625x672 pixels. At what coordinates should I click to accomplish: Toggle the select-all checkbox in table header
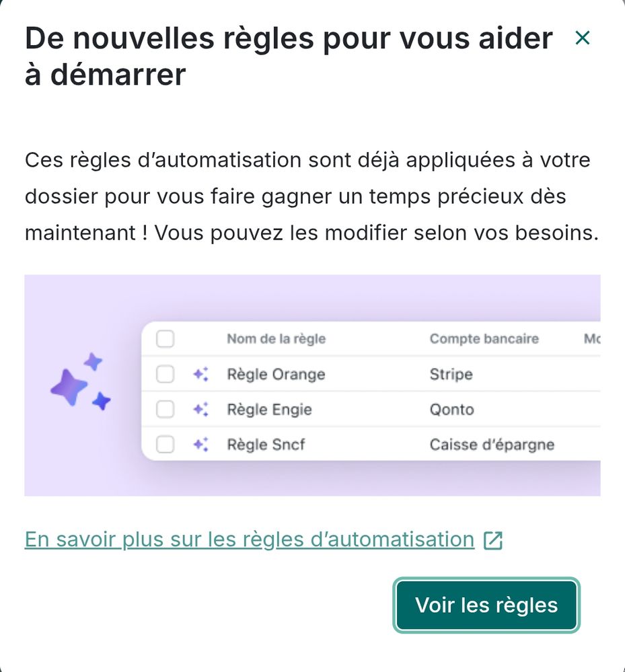(x=165, y=339)
